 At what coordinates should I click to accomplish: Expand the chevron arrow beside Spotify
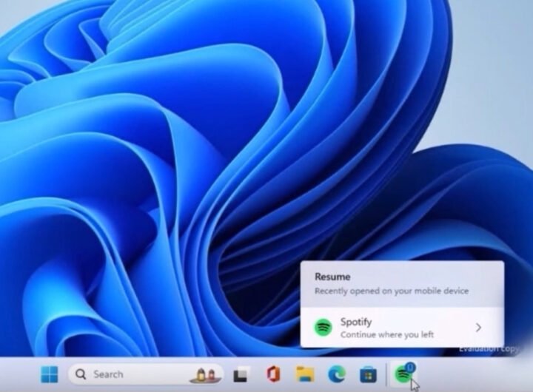478,328
